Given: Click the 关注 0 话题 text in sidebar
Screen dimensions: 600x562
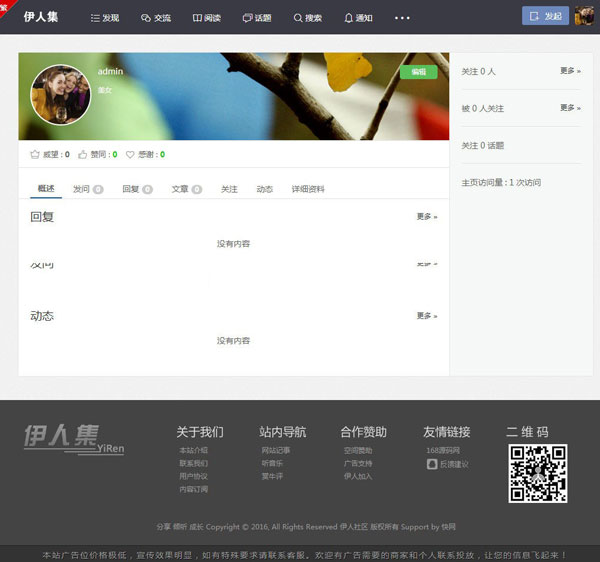Looking at the screenshot, I should coord(483,145).
